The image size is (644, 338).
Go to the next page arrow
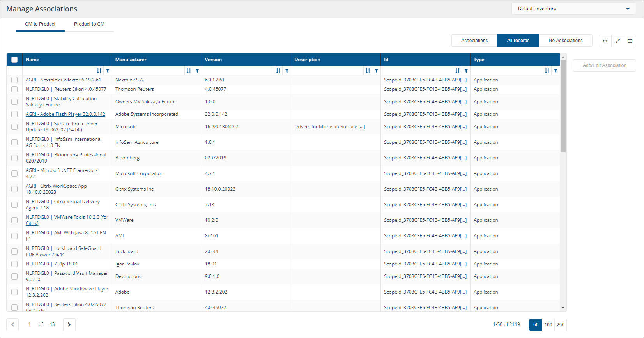click(69, 324)
